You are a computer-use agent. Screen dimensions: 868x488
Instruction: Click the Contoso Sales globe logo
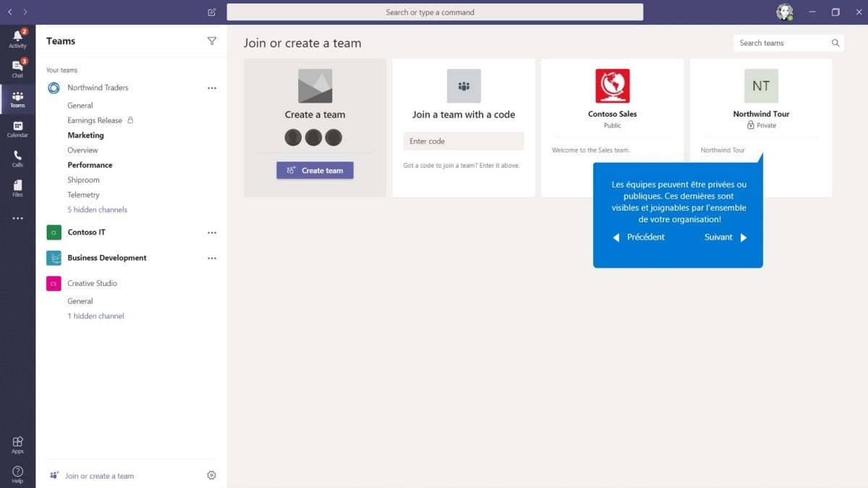(612, 86)
